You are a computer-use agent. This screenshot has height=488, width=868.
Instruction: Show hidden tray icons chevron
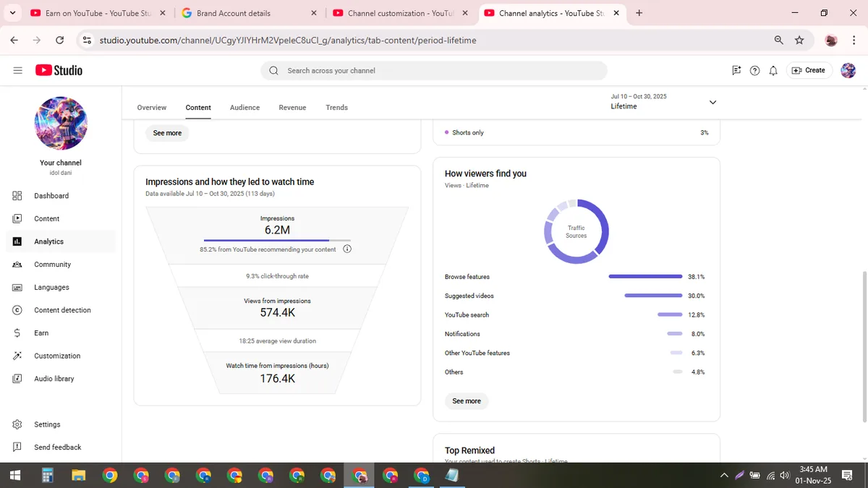coord(724,476)
